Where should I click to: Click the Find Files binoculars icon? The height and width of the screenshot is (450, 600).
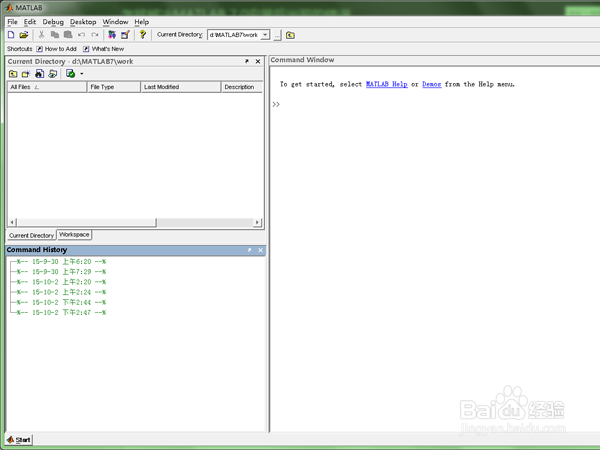(39, 74)
